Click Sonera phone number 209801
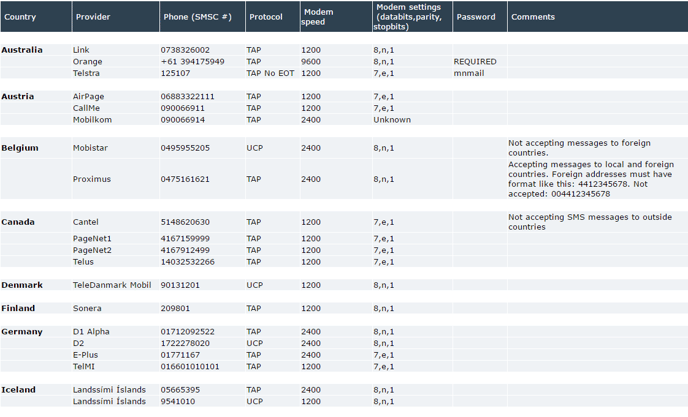688x417 pixels. (175, 309)
